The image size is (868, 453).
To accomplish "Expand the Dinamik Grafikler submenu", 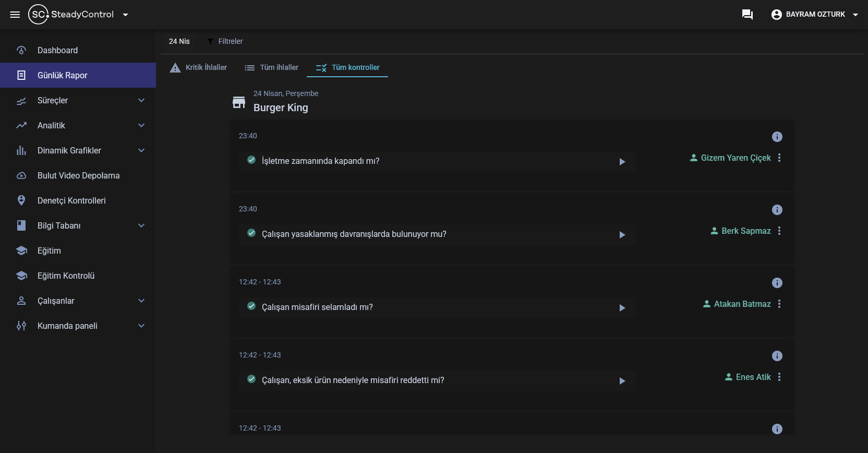I will click(x=141, y=150).
